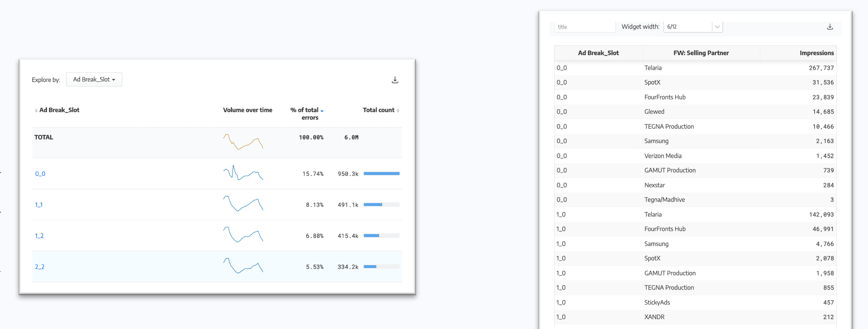This screenshot has width=868, height=329.
Task: Select the Tegna/Madhive partner cell
Action: (664, 200)
